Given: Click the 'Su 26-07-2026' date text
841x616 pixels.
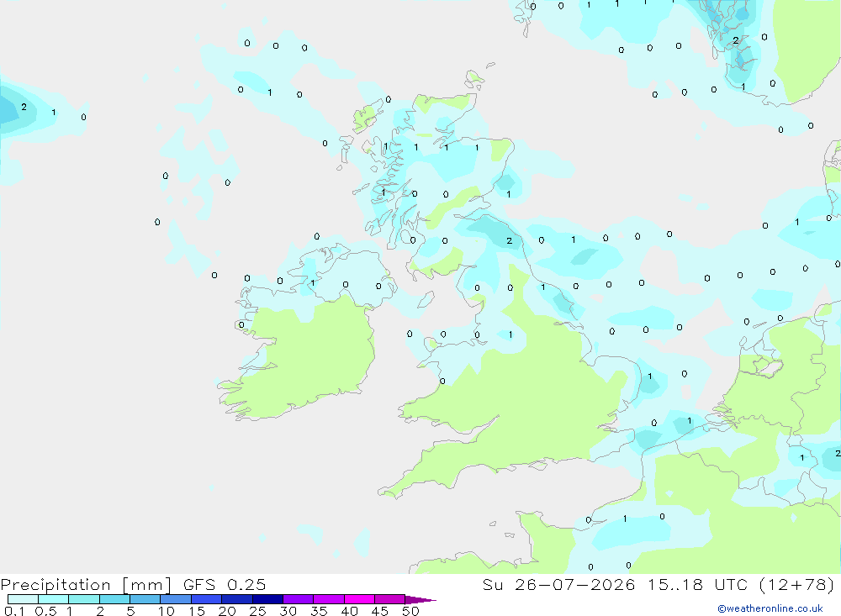Looking at the screenshot, I should [x=559, y=584].
